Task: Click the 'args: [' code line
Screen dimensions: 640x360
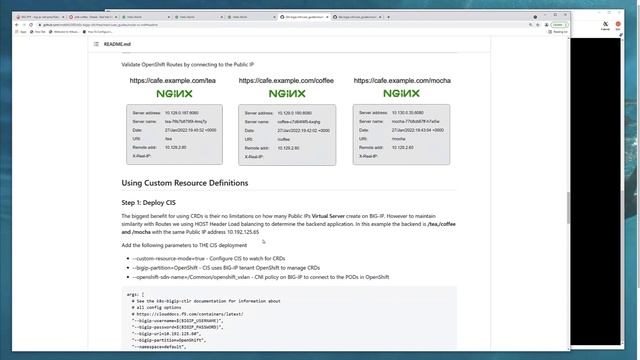Action: point(135,294)
